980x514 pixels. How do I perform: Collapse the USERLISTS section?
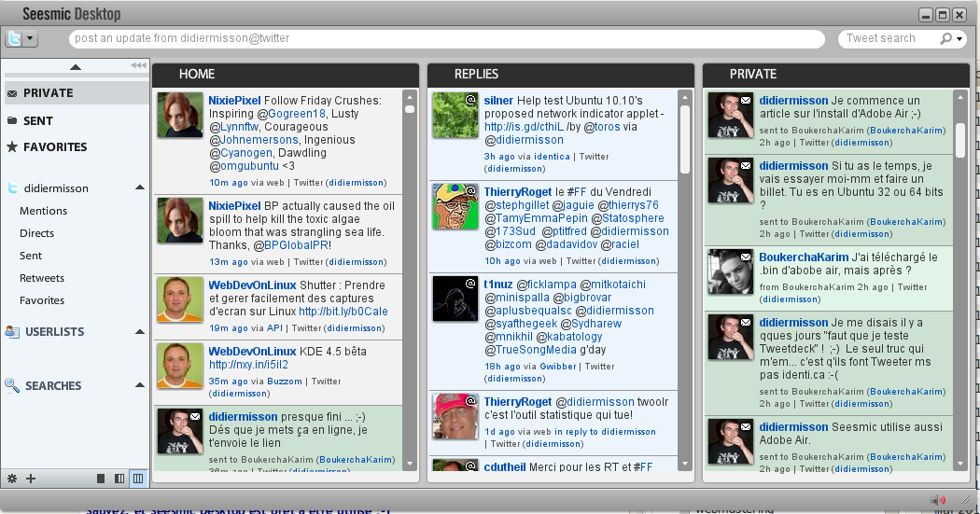[140, 332]
